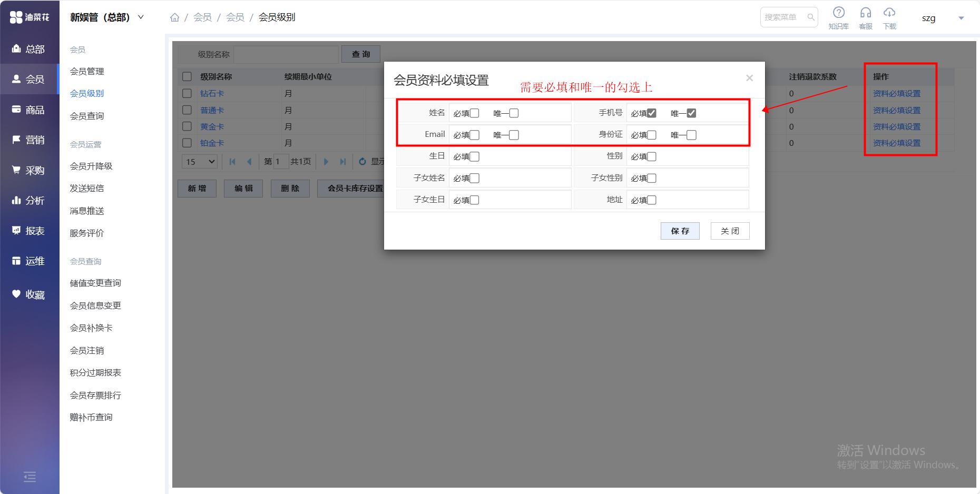Open the 分析 sidebar section
The width and height of the screenshot is (980, 494).
(30, 200)
